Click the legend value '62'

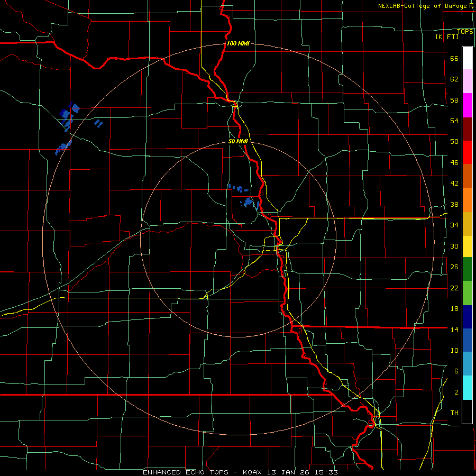[x=454, y=79]
